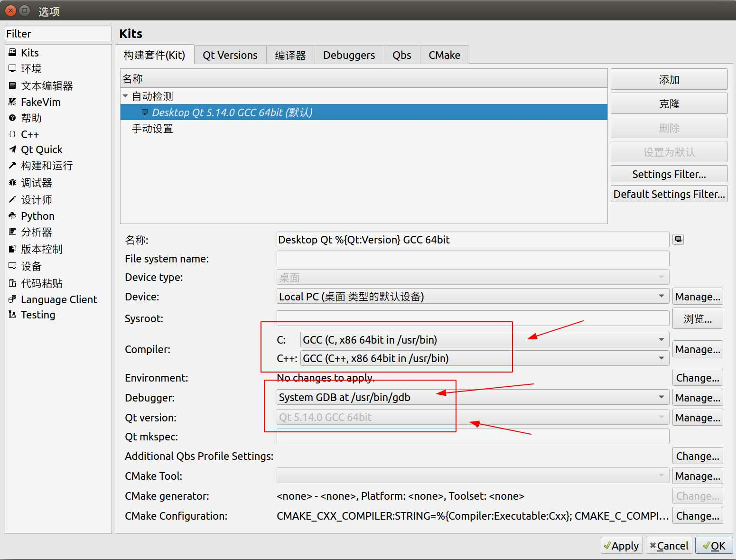Switch to the Qbs tab

[402, 55]
